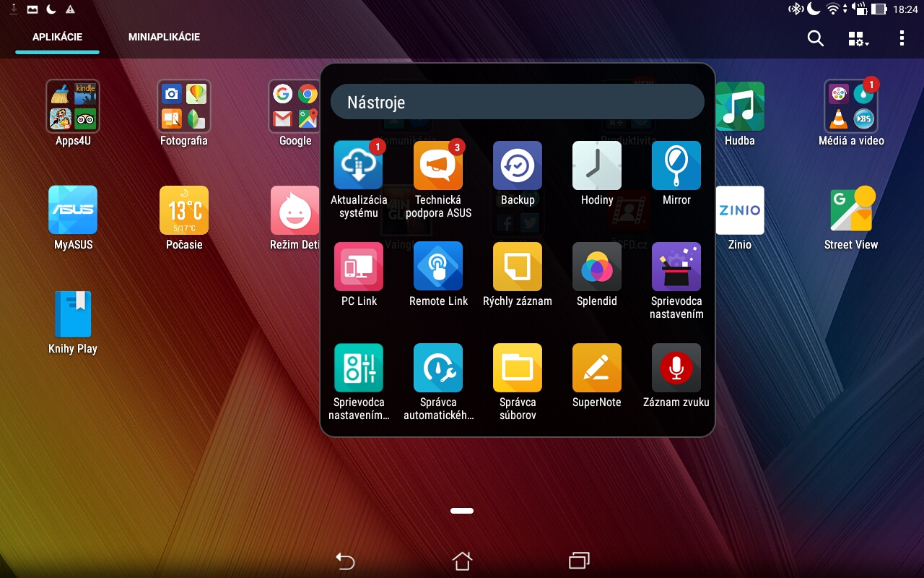Launch the SuperNote app
Image resolution: width=924 pixels, height=578 pixels.
click(597, 368)
